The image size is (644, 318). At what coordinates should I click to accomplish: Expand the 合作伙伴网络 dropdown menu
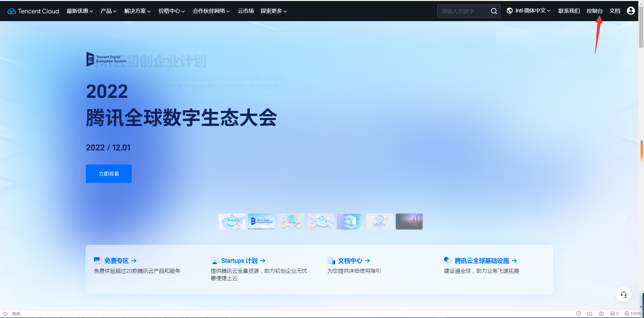click(x=211, y=11)
